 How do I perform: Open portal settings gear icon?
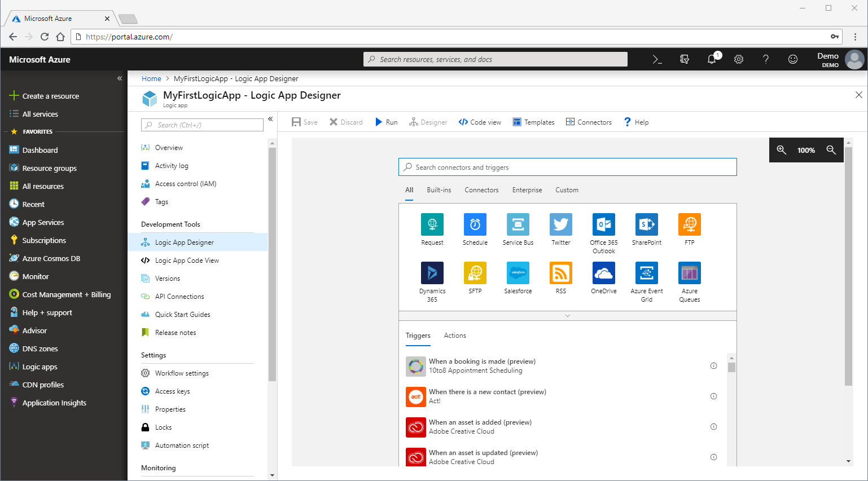739,59
